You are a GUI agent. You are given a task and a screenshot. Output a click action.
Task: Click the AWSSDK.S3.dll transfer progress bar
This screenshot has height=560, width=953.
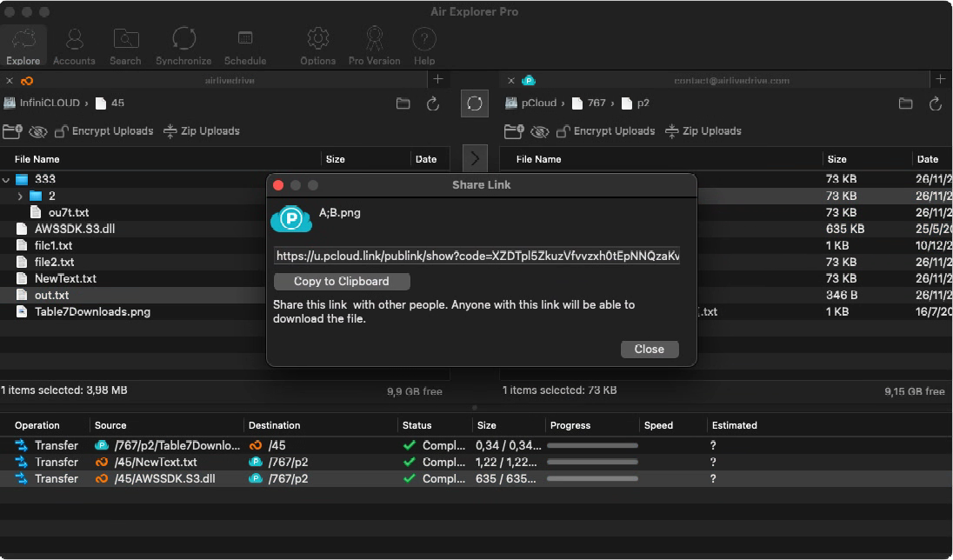tap(591, 478)
